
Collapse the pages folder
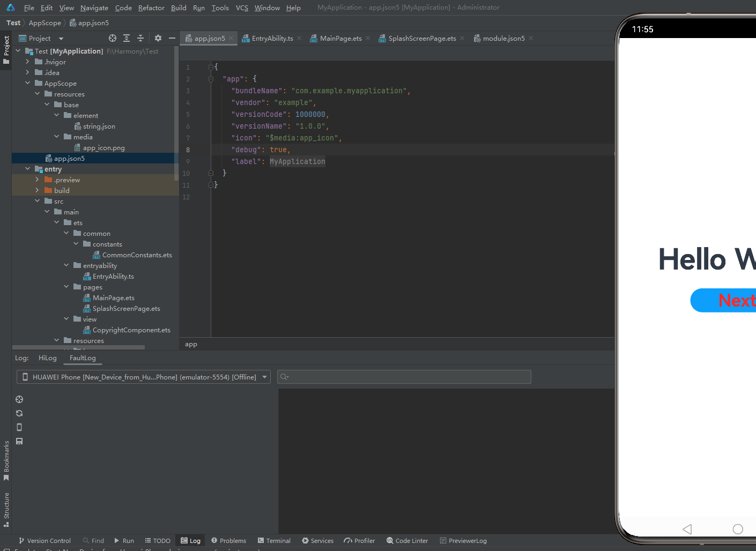coord(66,287)
